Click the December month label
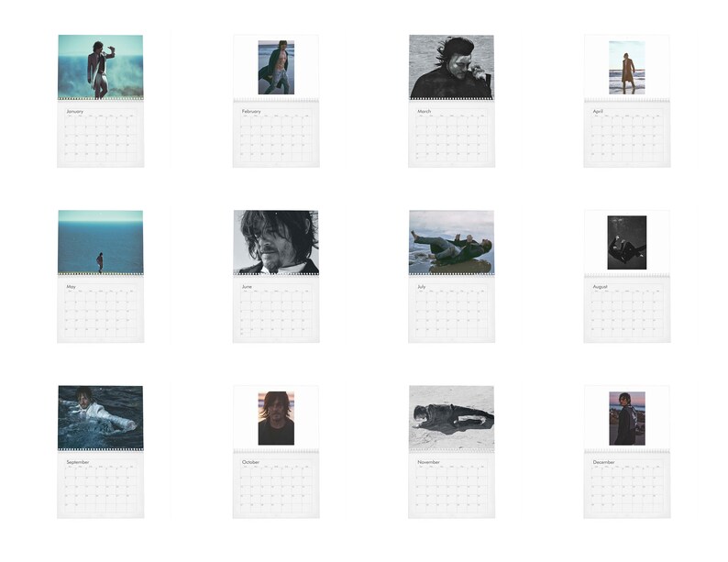The image size is (728, 562). coord(603,462)
